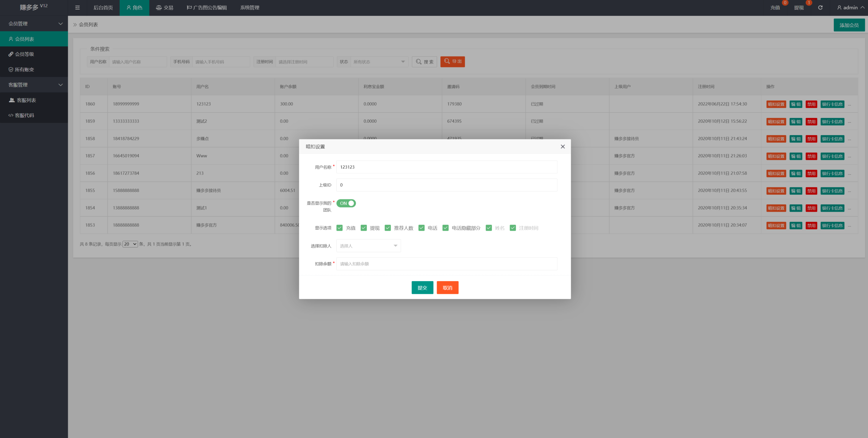This screenshot has width=868, height=438.
Task: Open the per-page 20 records dropdown
Action: (x=130, y=244)
